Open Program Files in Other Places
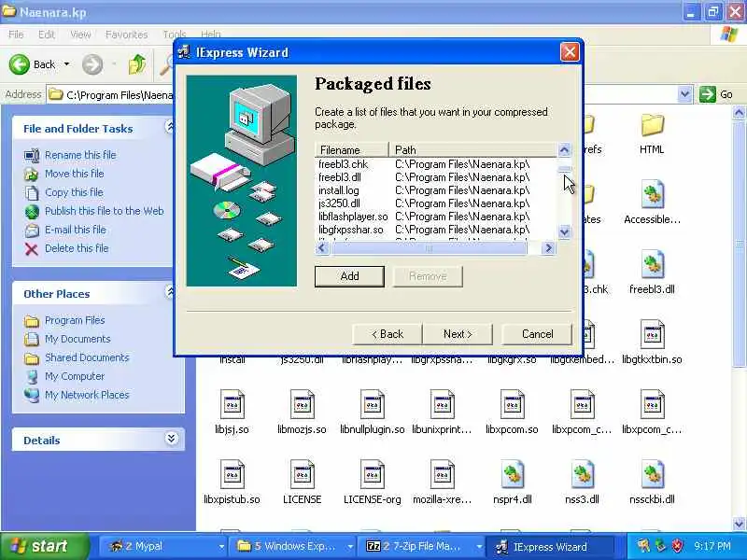Image resolution: width=747 pixels, height=560 pixels. pos(75,320)
